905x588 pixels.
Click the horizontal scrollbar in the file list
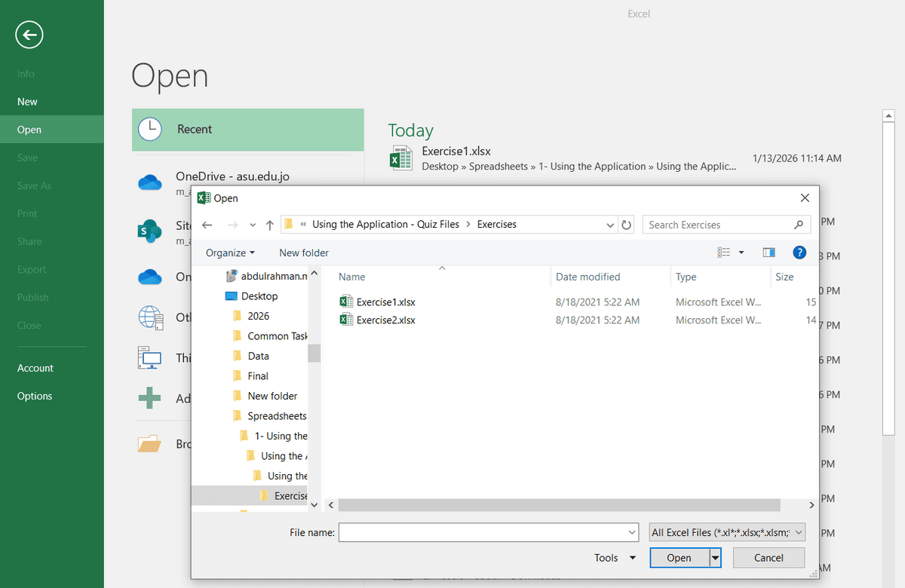(559, 505)
